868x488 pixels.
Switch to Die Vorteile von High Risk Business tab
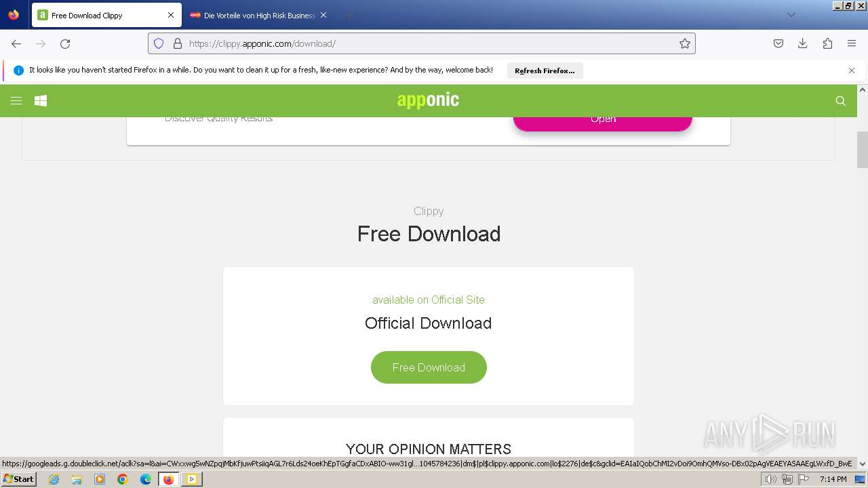pyautogui.click(x=259, y=15)
